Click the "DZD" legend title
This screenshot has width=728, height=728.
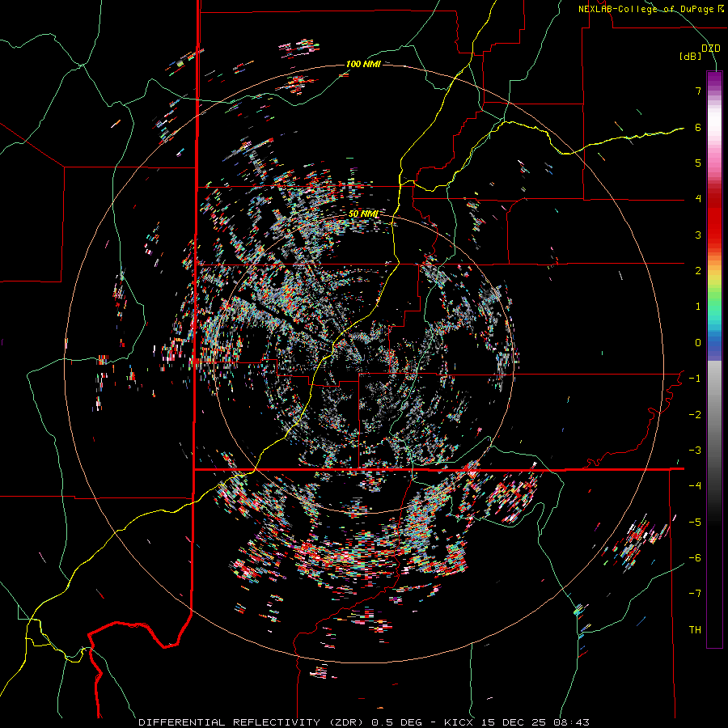click(x=711, y=49)
